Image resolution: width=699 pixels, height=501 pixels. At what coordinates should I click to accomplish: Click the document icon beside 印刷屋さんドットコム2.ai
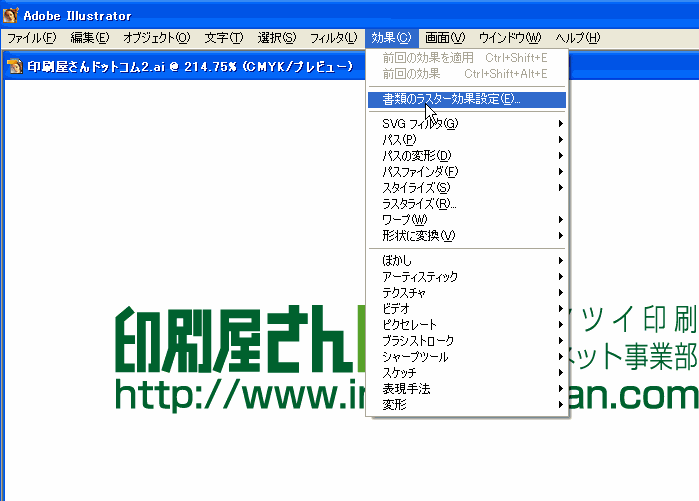[15, 67]
